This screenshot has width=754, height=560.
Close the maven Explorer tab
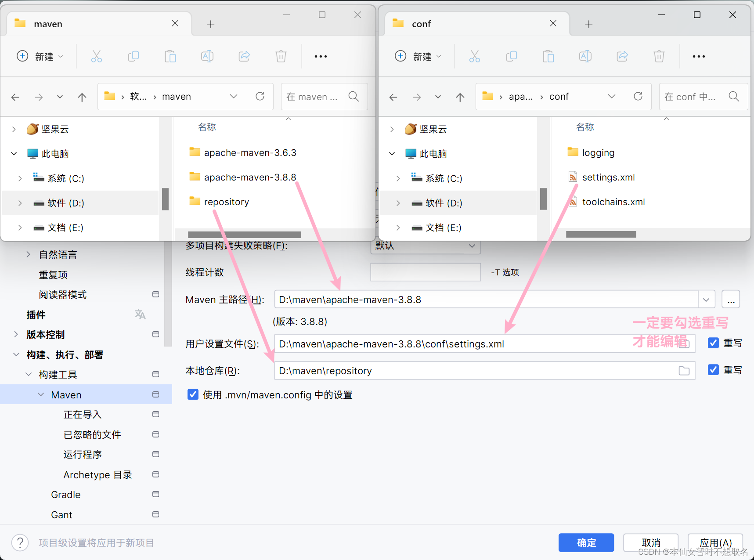tap(175, 23)
